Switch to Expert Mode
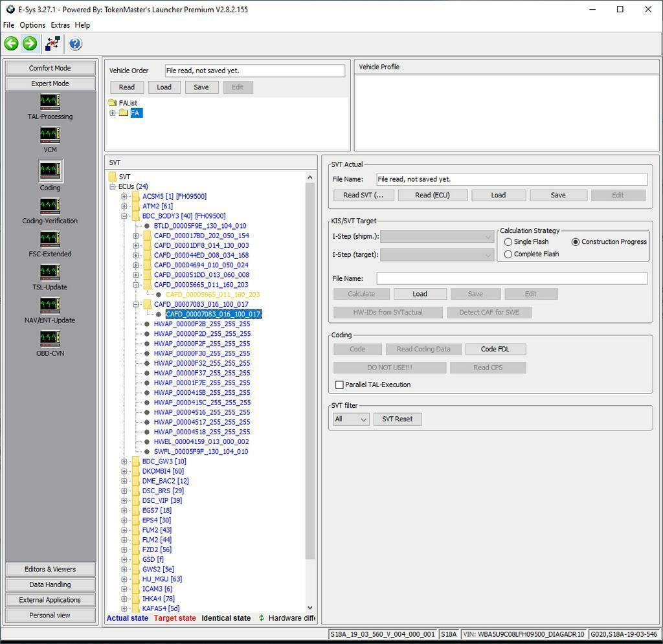663x644 pixels. click(50, 83)
